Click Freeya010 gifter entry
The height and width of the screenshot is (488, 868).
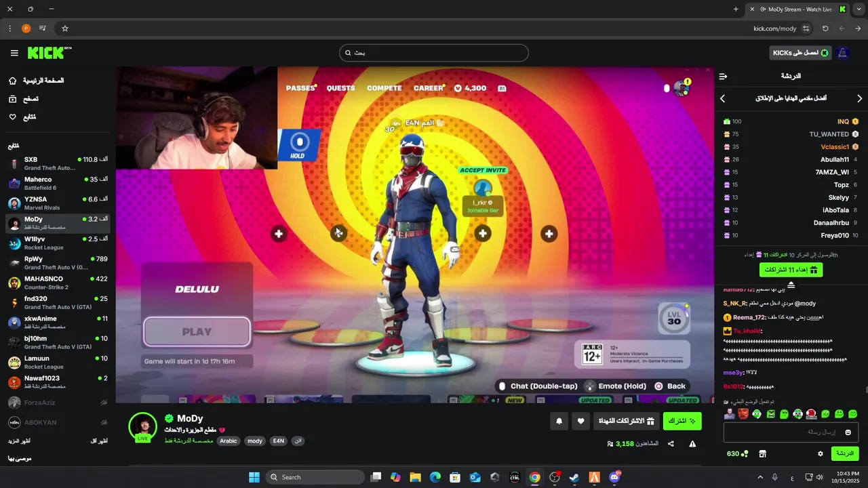[791, 236]
